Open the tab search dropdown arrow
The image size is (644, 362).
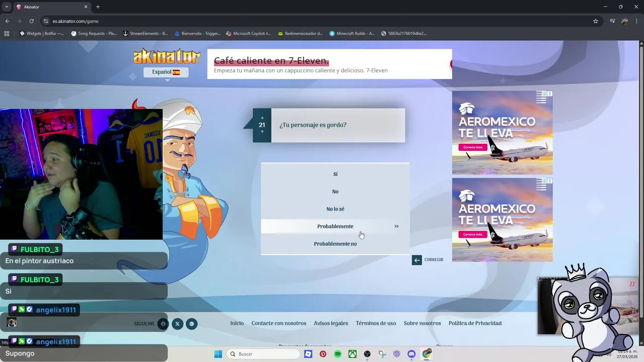pyautogui.click(x=7, y=7)
